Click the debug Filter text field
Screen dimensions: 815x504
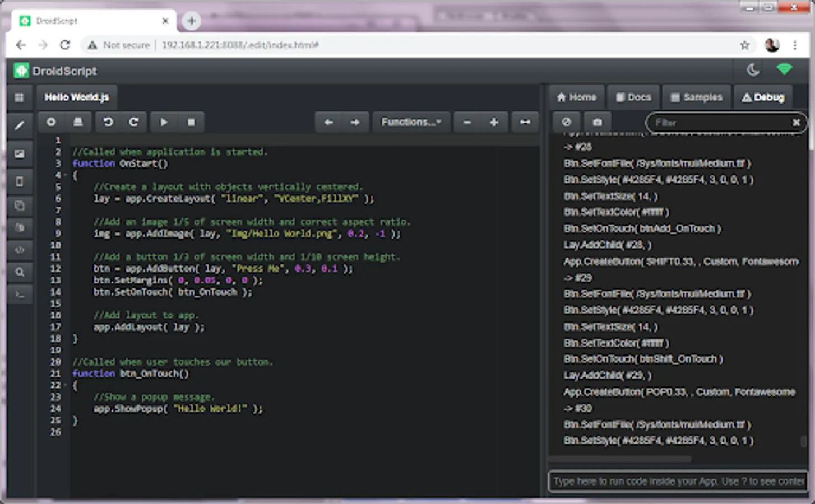720,122
